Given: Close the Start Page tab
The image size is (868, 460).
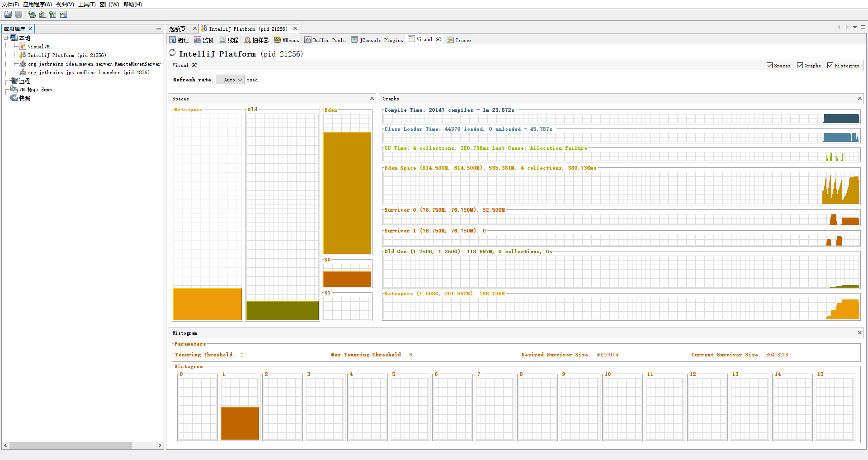Looking at the screenshot, I should pos(195,28).
